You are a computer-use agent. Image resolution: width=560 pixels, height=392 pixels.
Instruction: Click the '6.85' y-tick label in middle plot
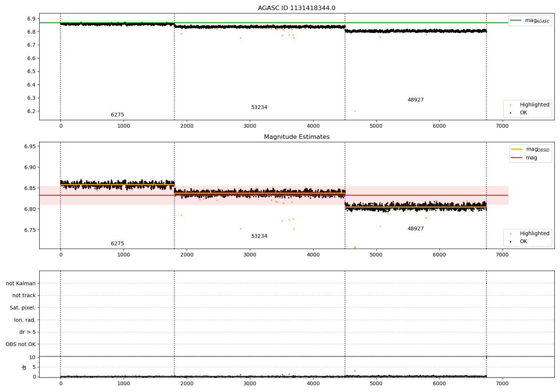click(x=30, y=188)
